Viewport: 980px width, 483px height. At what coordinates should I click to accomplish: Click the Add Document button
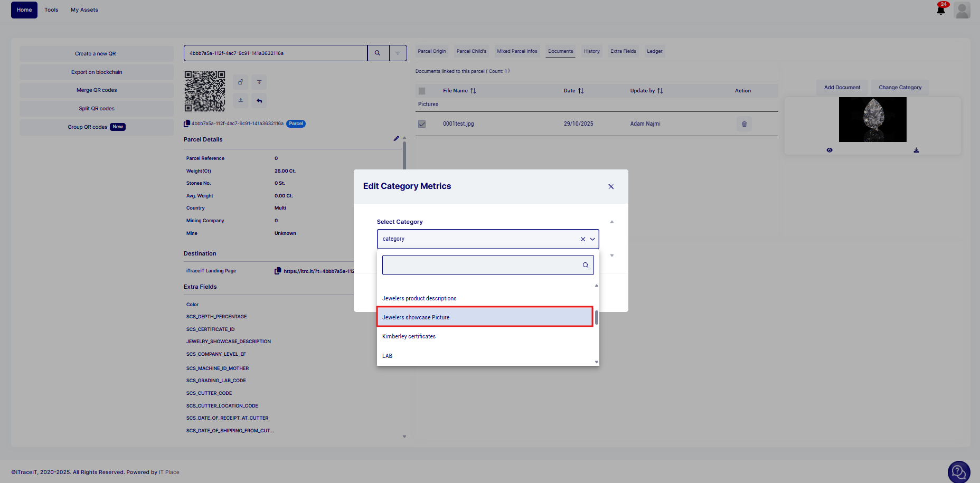pyautogui.click(x=842, y=88)
